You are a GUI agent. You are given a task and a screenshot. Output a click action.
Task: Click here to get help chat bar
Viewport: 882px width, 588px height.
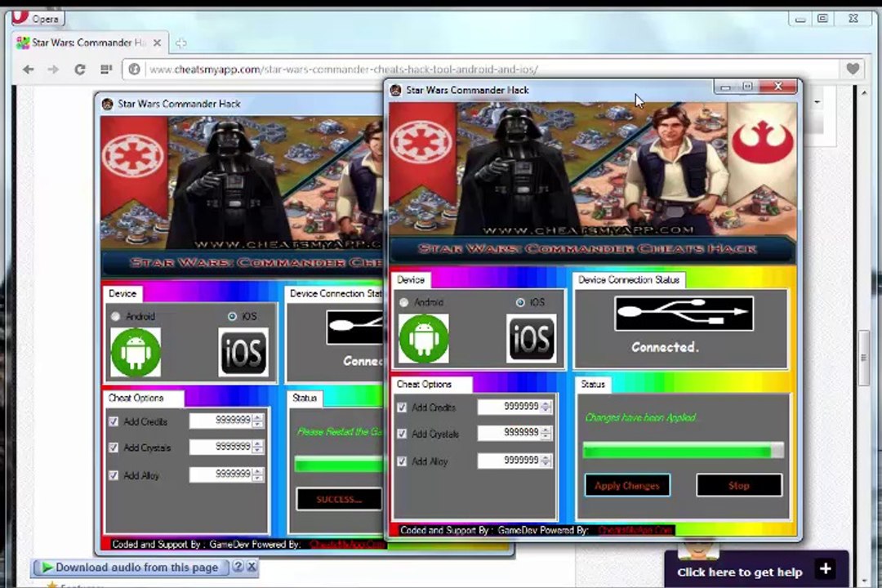coord(756,569)
